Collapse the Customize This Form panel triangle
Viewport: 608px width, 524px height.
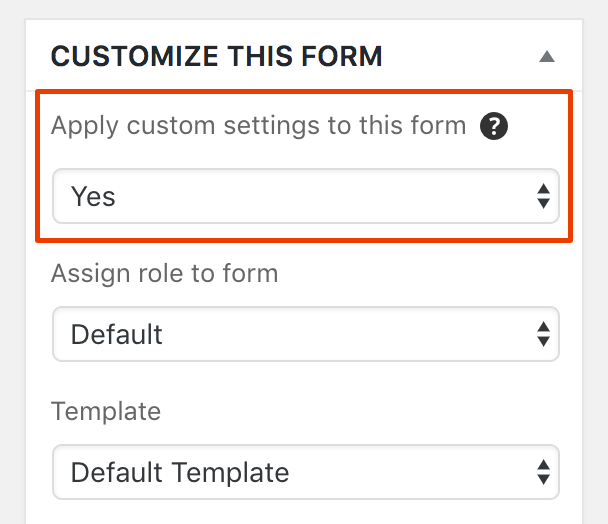pos(547,57)
